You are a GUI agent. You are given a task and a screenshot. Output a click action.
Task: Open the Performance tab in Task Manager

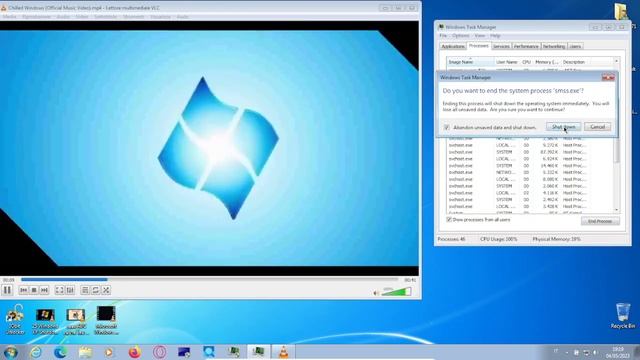[x=526, y=47]
